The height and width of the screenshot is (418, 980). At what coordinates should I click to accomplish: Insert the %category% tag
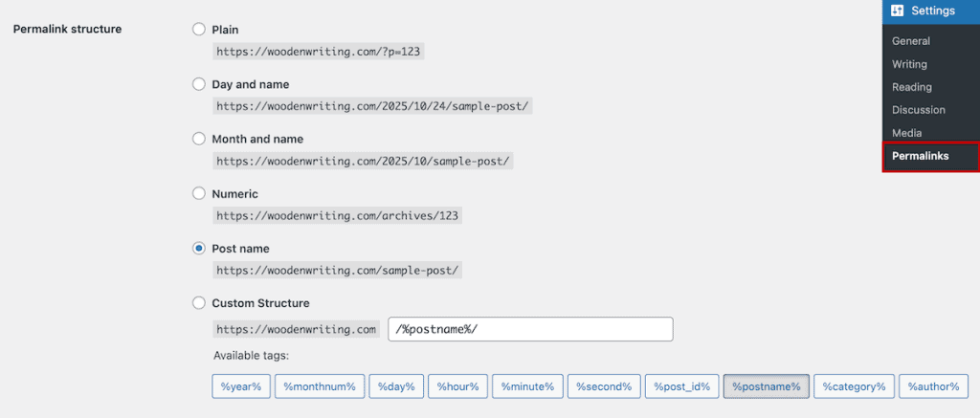point(854,386)
